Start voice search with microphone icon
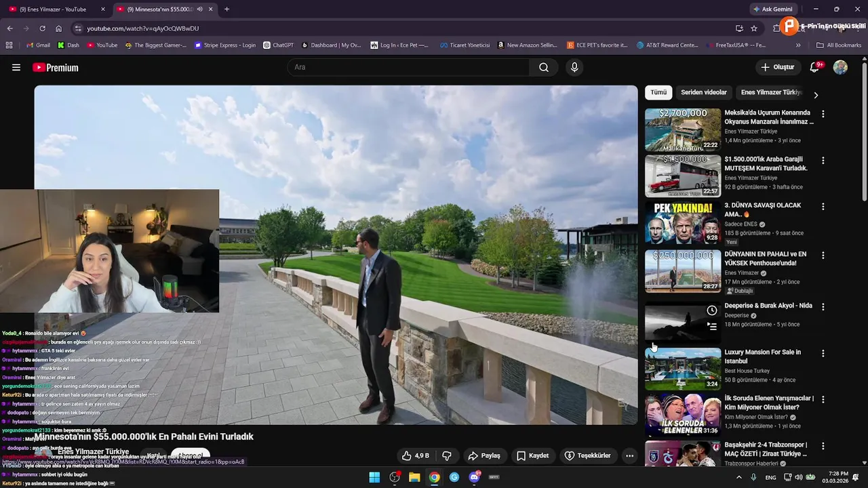The width and height of the screenshot is (868, 488). coord(574,67)
